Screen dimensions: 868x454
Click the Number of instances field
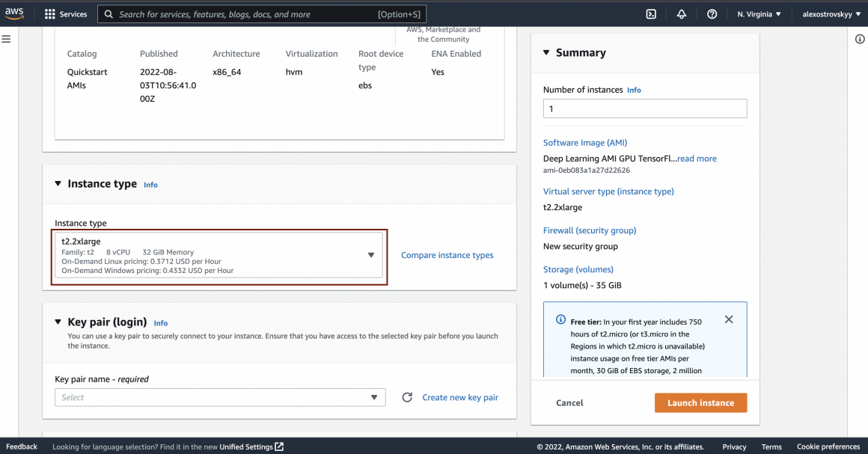point(644,108)
